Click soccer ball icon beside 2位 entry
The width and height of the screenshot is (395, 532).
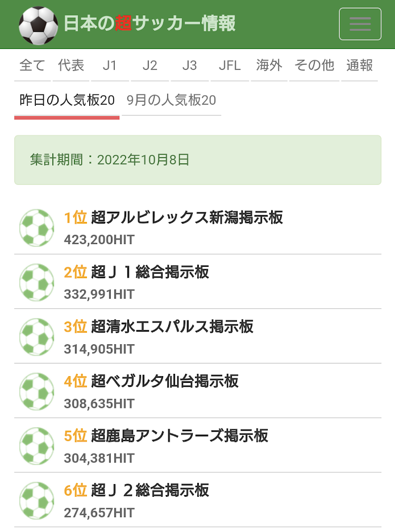tap(37, 282)
